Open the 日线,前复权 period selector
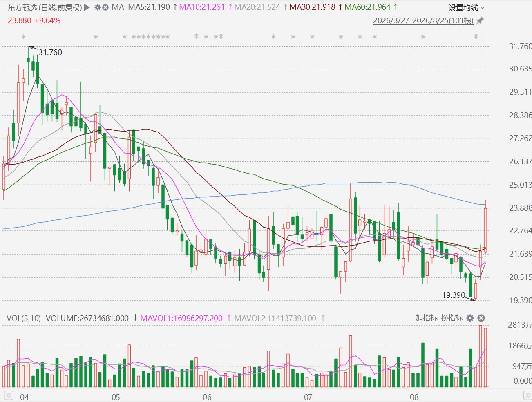The image size is (532, 402). click(x=62, y=7)
